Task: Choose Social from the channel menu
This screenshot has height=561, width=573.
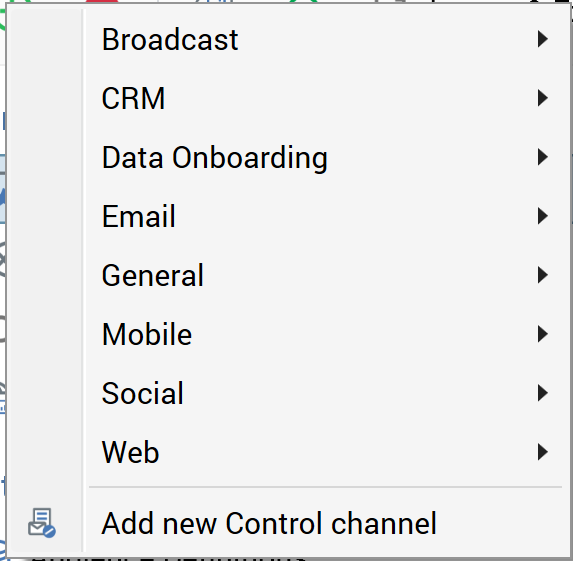Action: (325, 393)
